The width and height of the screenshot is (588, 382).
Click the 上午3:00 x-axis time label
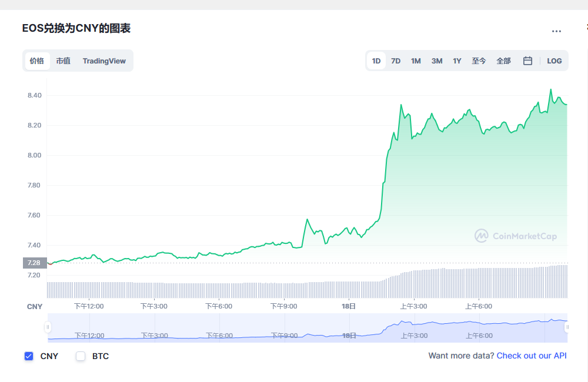click(x=413, y=306)
